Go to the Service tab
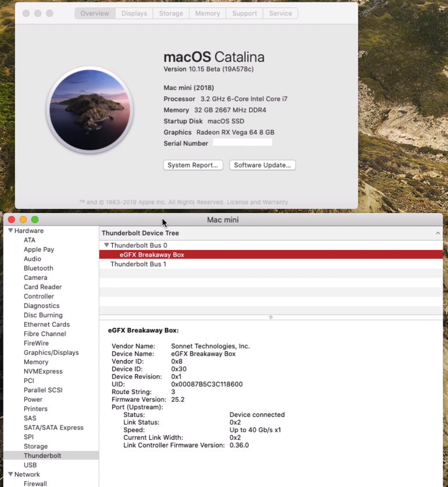This screenshot has width=448, height=487. (x=280, y=14)
